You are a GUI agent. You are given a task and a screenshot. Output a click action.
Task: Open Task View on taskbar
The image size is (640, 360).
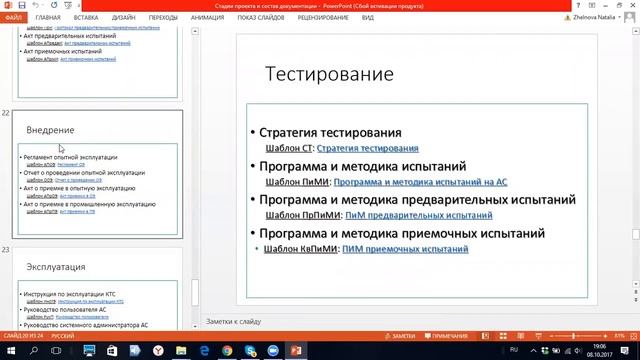tap(56, 351)
